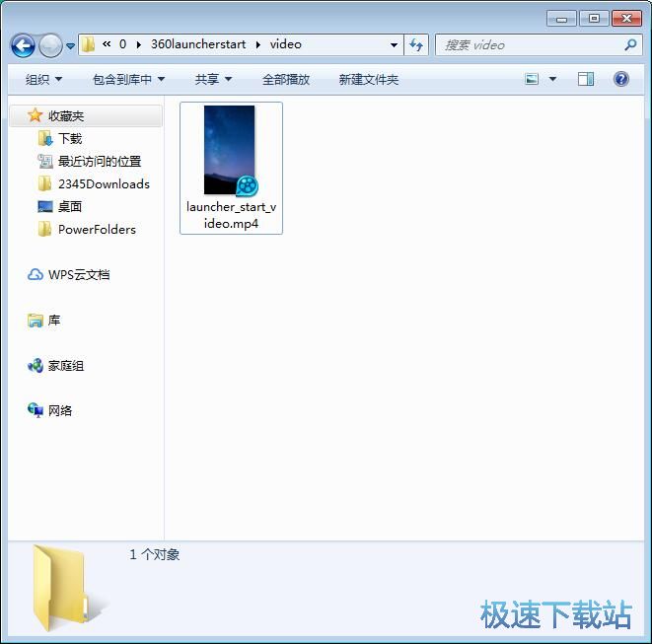Maximize the explorer window
The width and height of the screenshot is (652, 644).
(x=594, y=19)
